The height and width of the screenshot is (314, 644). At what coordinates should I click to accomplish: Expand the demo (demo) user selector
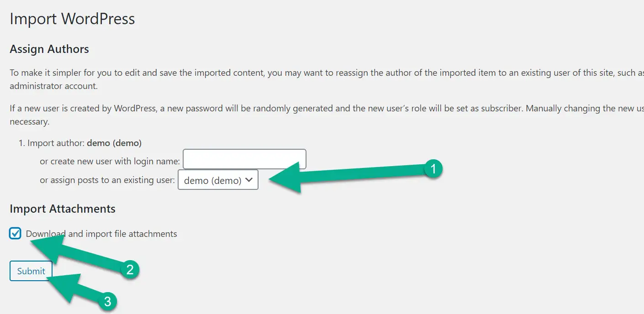click(x=218, y=179)
